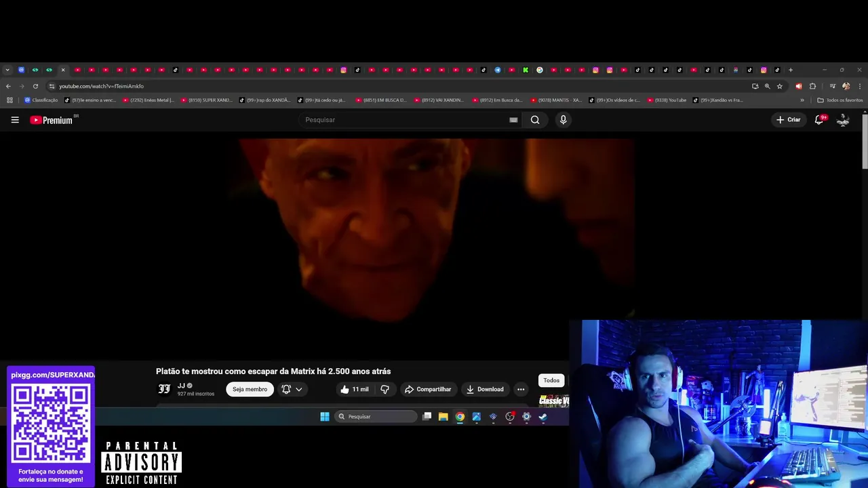The image size is (868, 488).
Task: Open MANTIS - XA bookmark
Action: click(556, 100)
